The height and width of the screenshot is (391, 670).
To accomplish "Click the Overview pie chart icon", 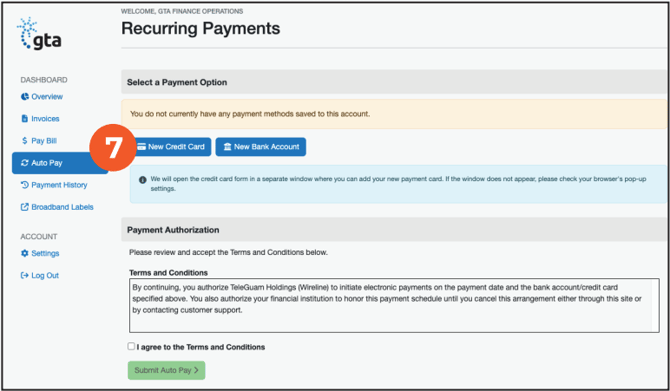I will 25,97.
